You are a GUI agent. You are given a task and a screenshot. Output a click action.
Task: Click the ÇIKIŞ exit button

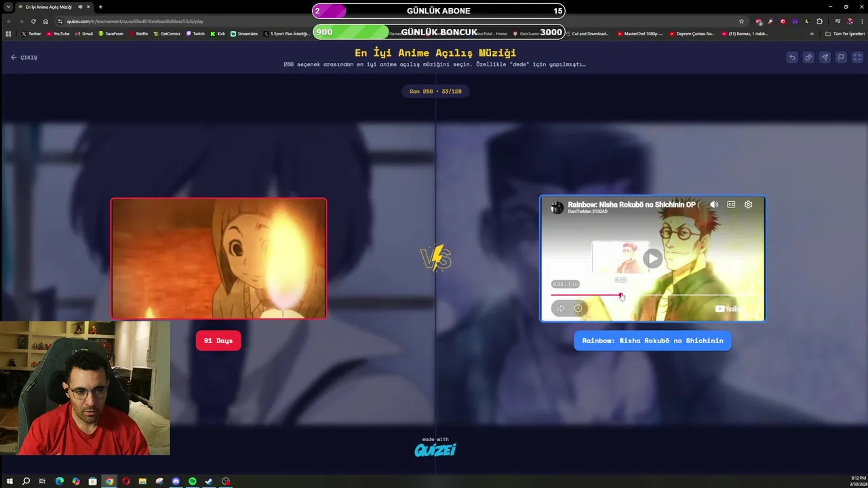click(x=24, y=58)
